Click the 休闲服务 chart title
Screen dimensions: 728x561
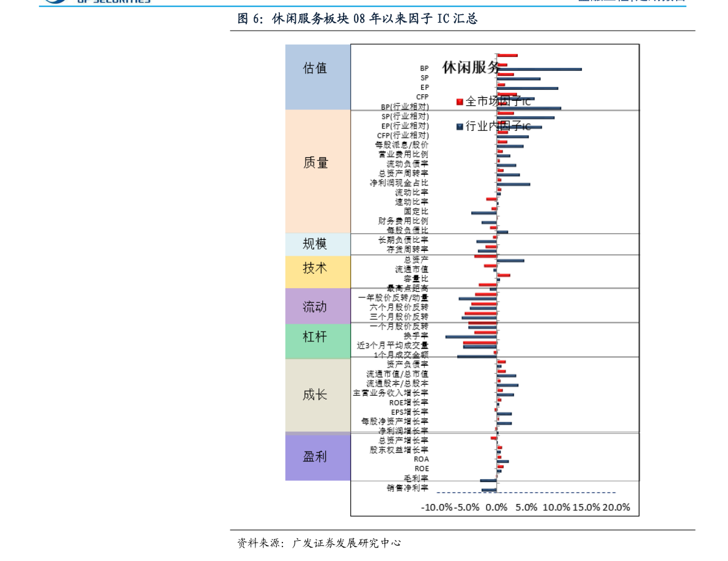471,67
